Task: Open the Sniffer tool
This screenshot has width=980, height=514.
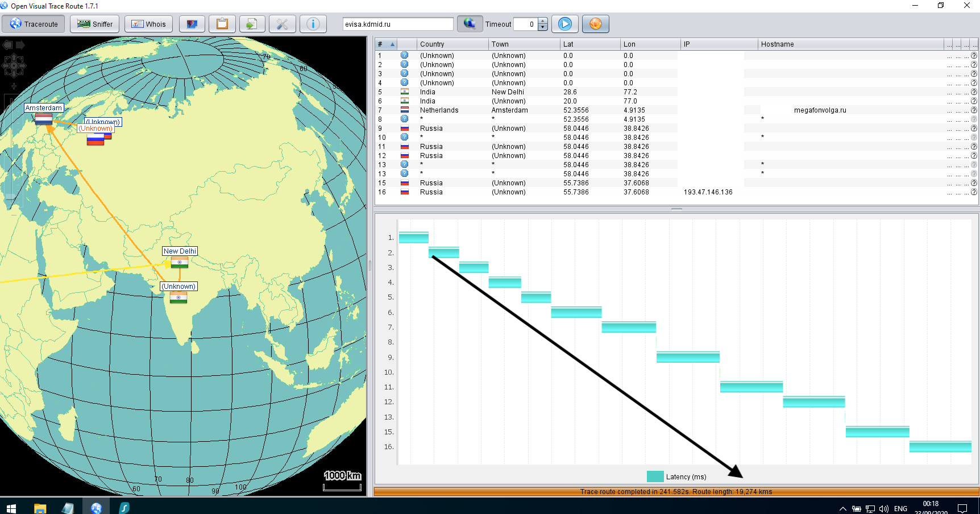Action: tap(95, 24)
